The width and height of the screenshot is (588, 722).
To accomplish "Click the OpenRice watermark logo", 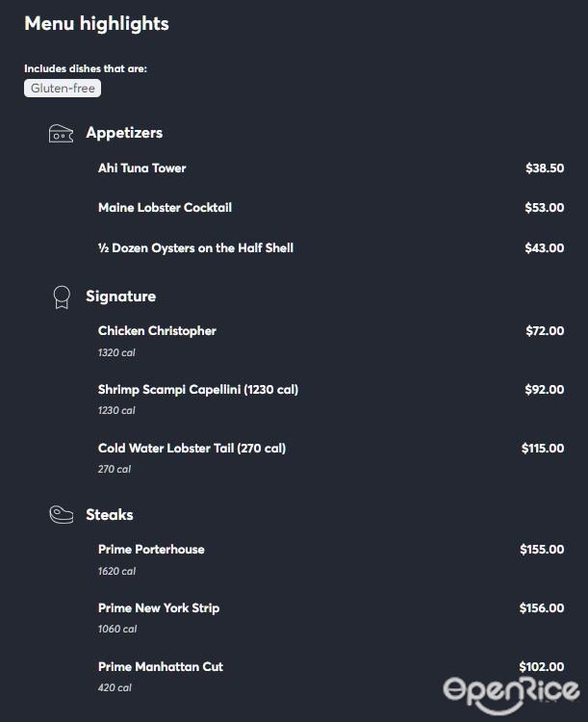I will (x=511, y=690).
